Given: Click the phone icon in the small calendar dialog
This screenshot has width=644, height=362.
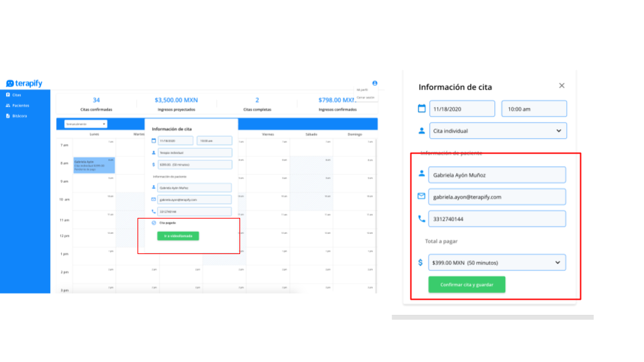Looking at the screenshot, I should [x=154, y=212].
